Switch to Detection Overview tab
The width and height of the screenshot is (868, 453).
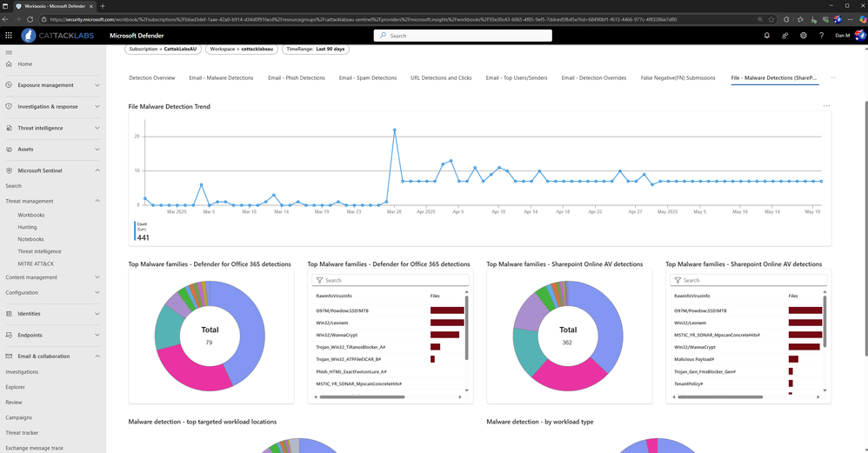[151, 78]
